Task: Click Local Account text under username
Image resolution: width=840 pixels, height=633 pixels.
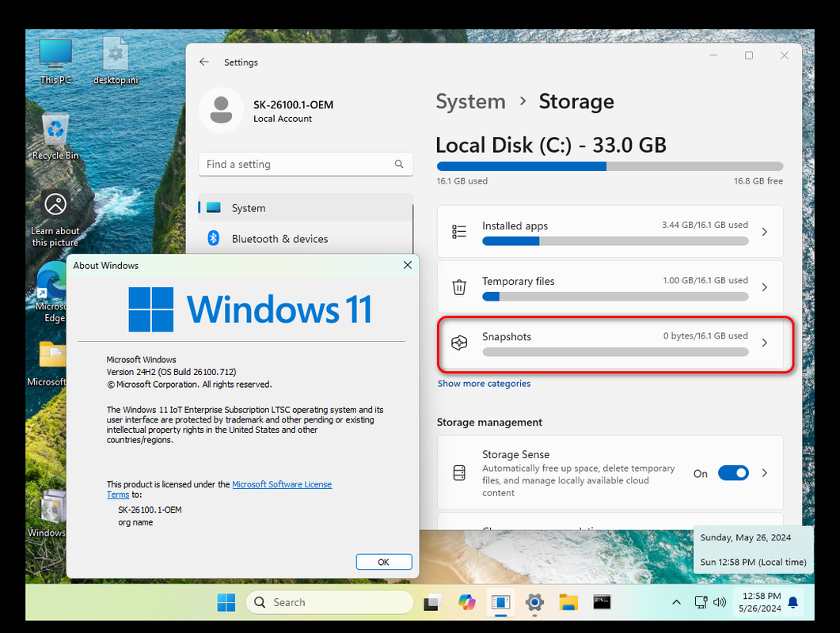Action: pos(283,119)
